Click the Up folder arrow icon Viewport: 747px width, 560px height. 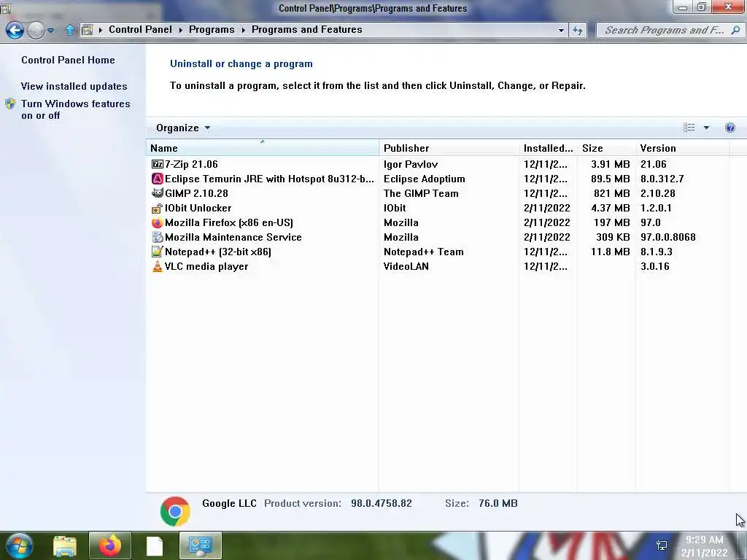coord(69,30)
